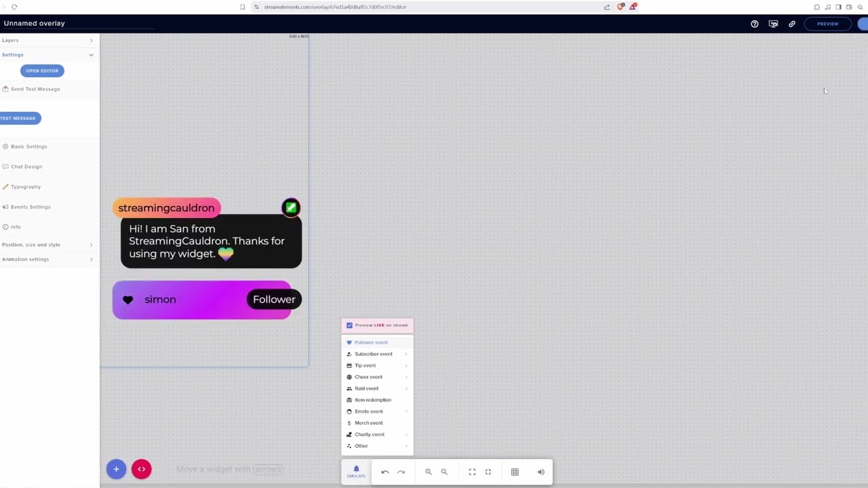
Task: Open the Brave shields icon
Action: click(x=620, y=7)
